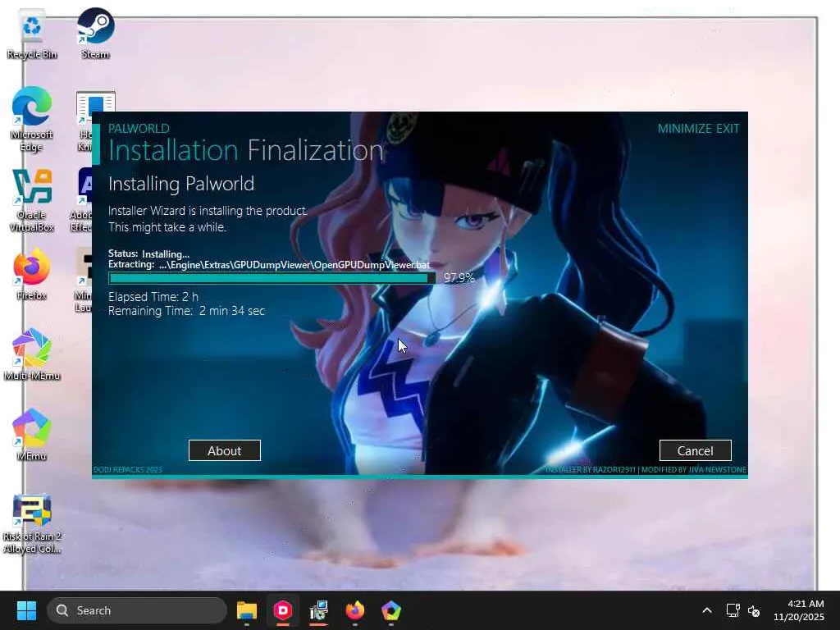Cancel the Palworld installation
Viewport: 840px width, 630px height.
pos(696,450)
